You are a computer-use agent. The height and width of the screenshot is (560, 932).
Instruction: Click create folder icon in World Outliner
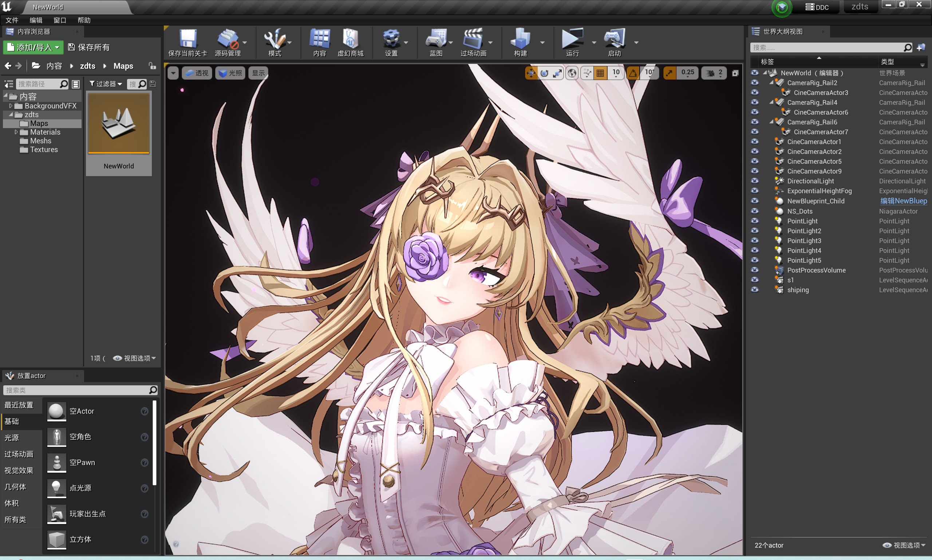(x=921, y=48)
